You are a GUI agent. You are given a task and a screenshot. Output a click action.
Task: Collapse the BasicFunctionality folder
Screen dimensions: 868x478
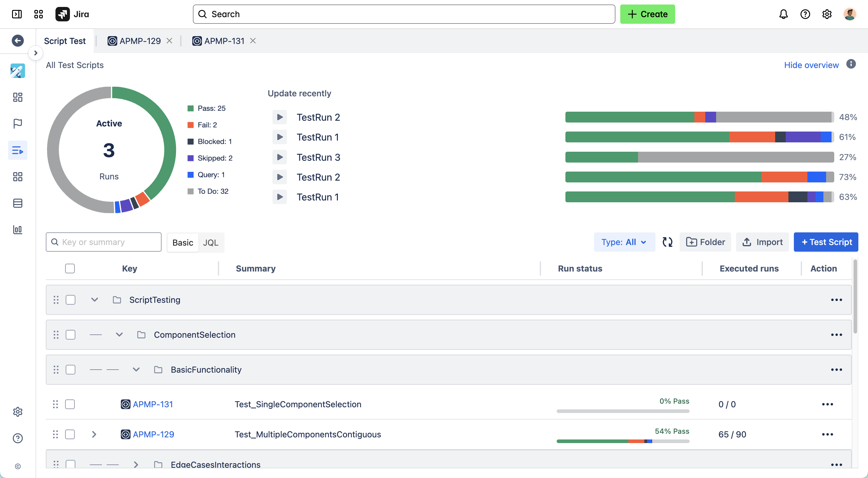tap(136, 369)
